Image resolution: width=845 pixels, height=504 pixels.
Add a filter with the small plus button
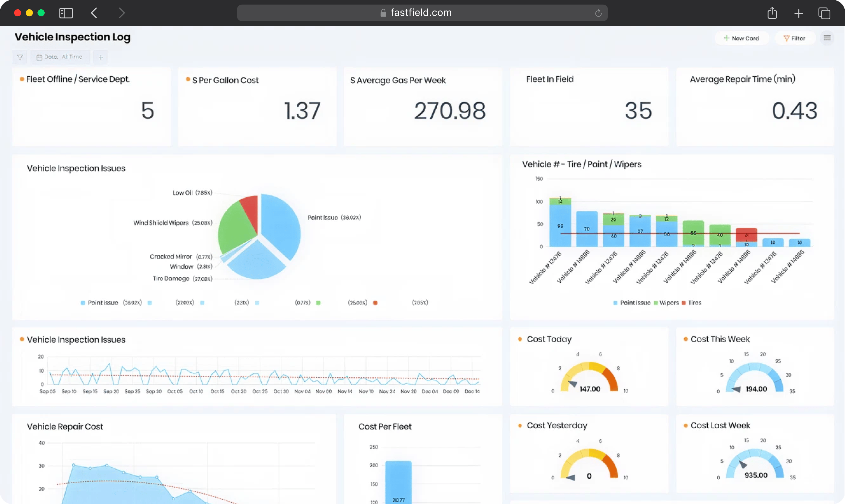click(x=100, y=57)
